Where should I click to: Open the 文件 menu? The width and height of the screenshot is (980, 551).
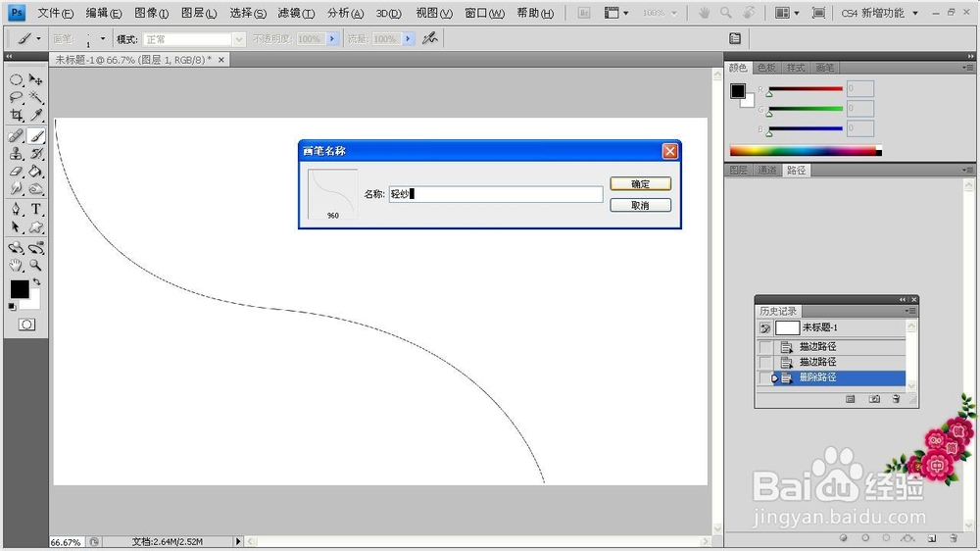pos(55,13)
